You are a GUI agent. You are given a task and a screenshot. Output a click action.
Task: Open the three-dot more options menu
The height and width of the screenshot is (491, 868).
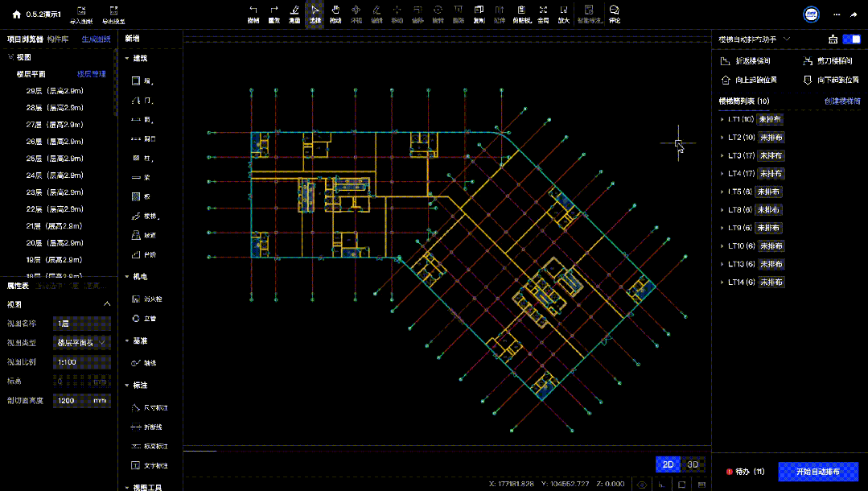(837, 14)
